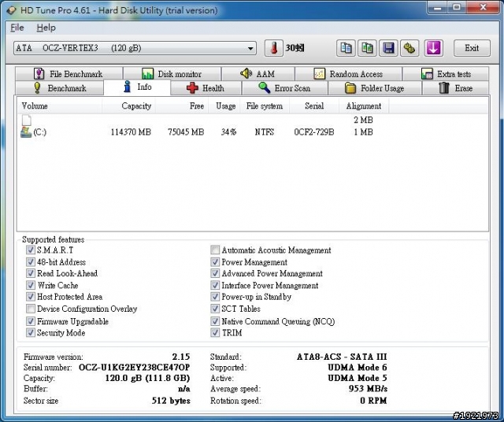Click the C: drive volume icon
The width and height of the screenshot is (504, 422).
pos(26,132)
